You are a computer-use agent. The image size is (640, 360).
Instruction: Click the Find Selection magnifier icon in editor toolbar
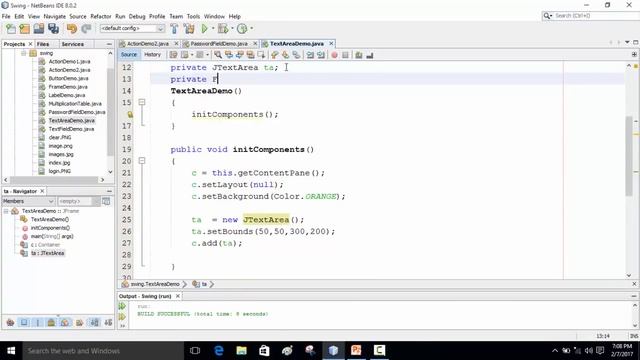(x=218, y=55)
